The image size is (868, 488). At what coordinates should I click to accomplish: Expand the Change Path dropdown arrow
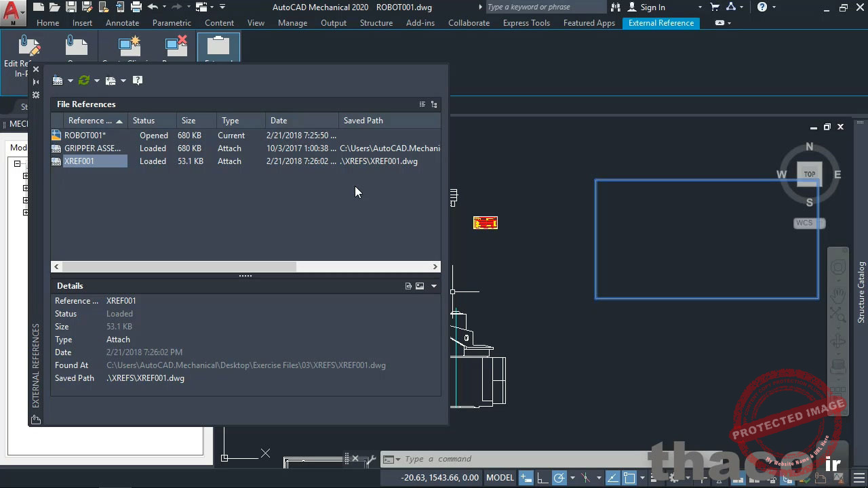(123, 81)
